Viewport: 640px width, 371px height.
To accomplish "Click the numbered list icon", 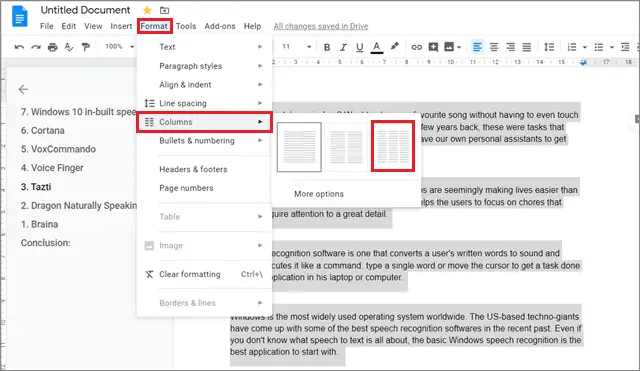I will (x=572, y=47).
